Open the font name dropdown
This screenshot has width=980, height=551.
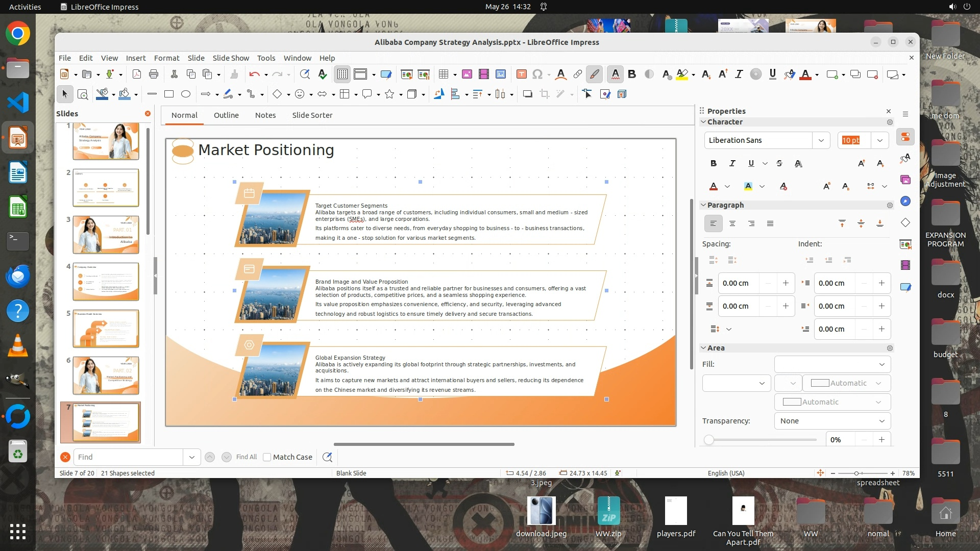821,140
